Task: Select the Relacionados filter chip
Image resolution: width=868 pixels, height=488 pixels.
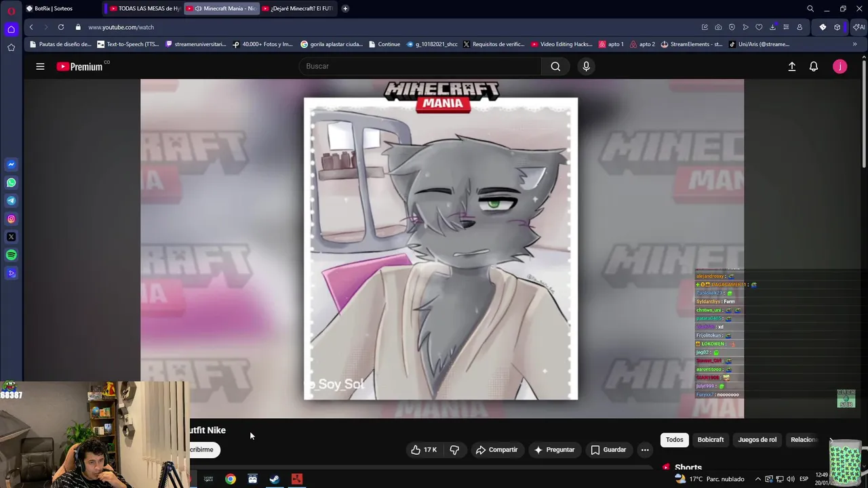Action: [x=804, y=440]
